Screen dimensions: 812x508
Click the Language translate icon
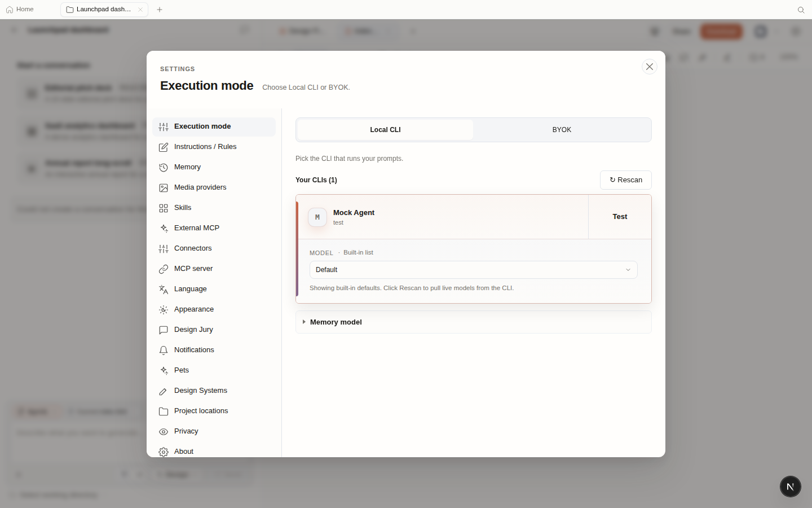pos(164,290)
